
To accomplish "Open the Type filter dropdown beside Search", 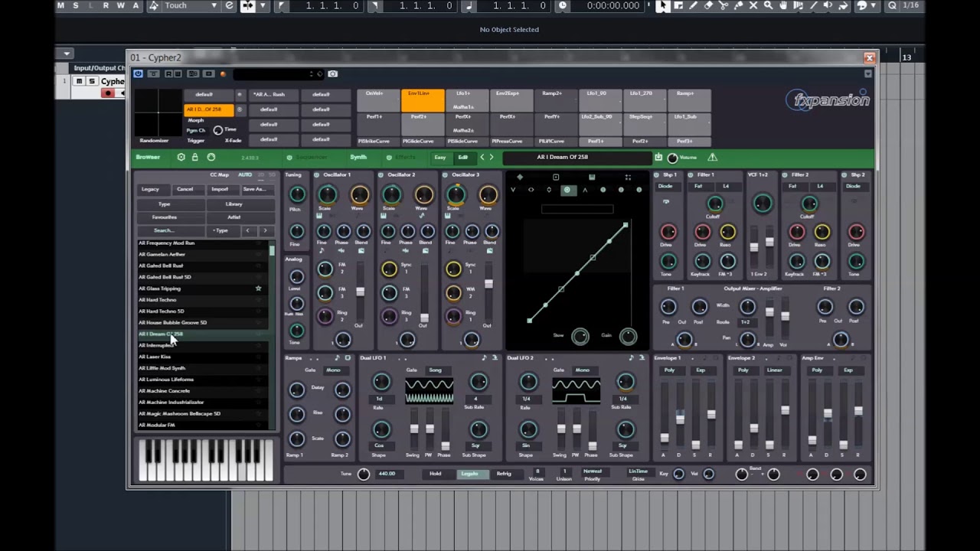I will point(220,230).
